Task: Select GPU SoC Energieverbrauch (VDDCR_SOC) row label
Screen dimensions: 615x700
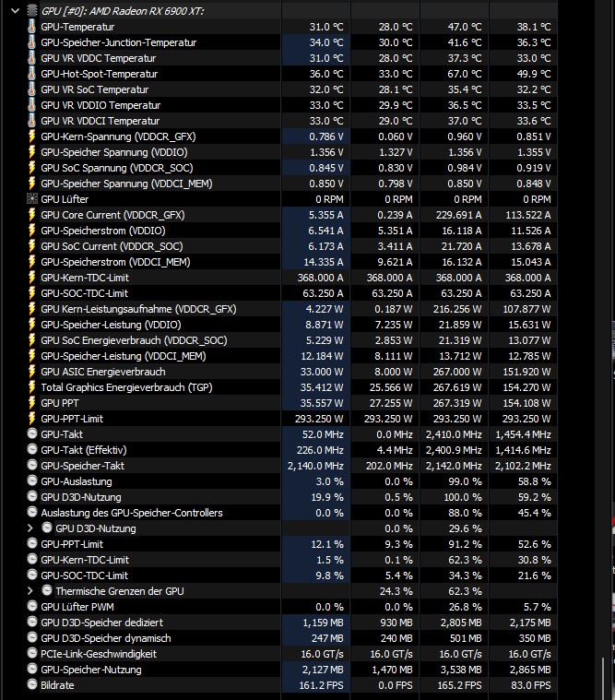Action: [x=134, y=340]
